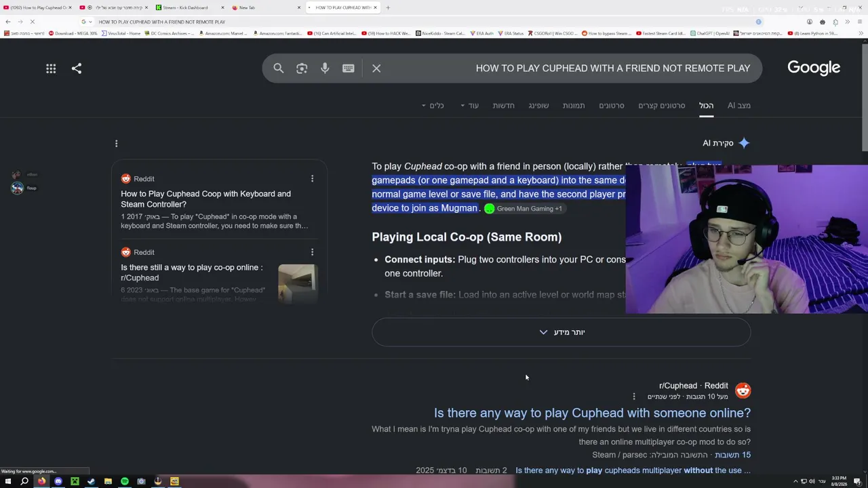Select the הכול all results tab
This screenshot has height=488, width=868.
(707, 105)
